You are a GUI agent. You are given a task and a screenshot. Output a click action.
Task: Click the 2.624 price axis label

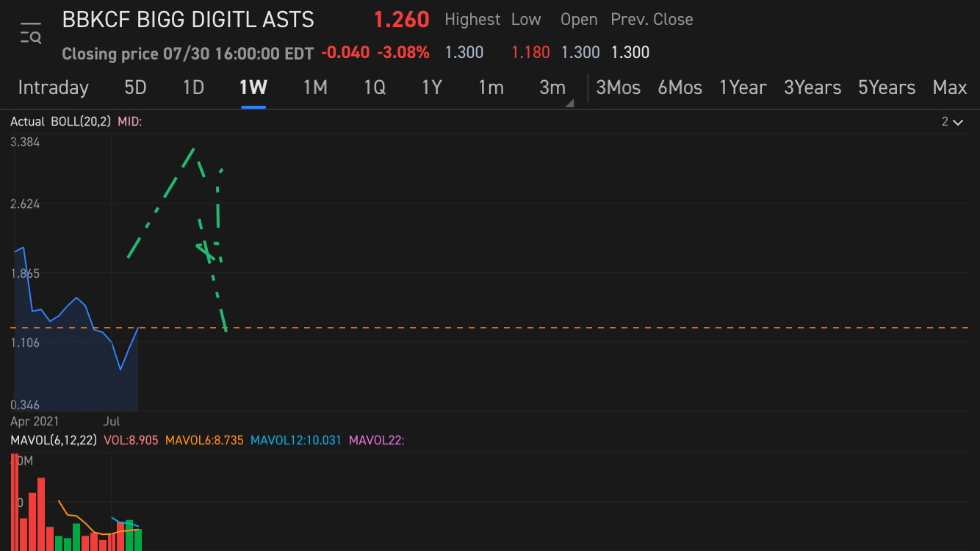click(25, 204)
